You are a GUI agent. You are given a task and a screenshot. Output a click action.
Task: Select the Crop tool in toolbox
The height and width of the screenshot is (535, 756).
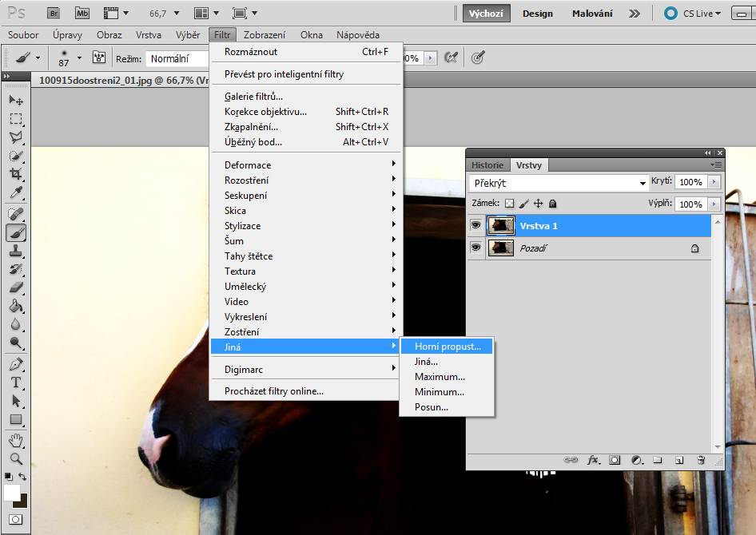point(15,174)
